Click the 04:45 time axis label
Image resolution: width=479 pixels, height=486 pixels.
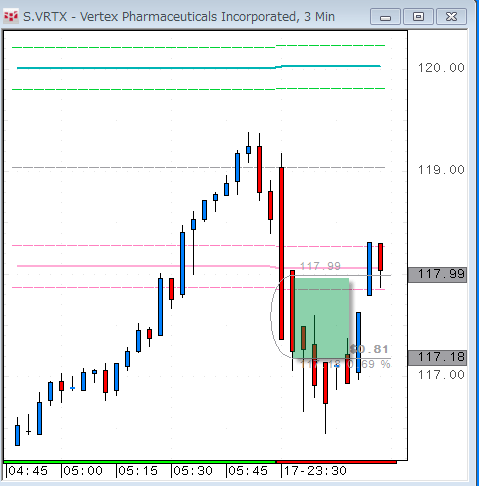tap(28, 471)
